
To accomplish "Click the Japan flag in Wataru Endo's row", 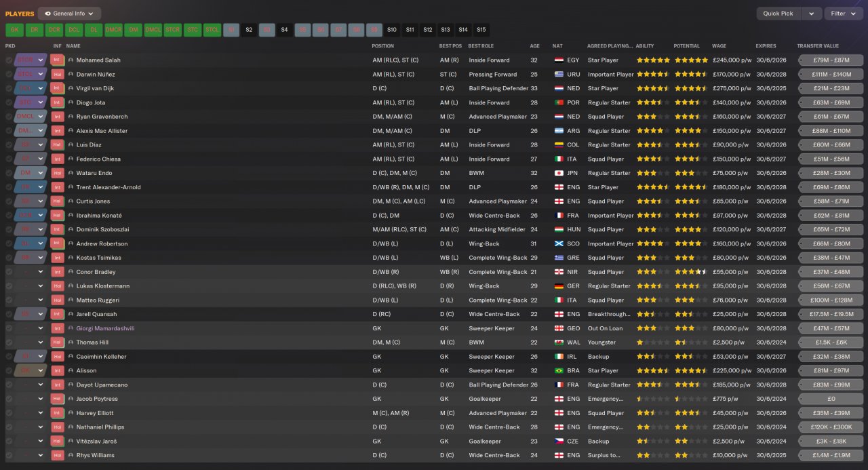I will point(559,173).
